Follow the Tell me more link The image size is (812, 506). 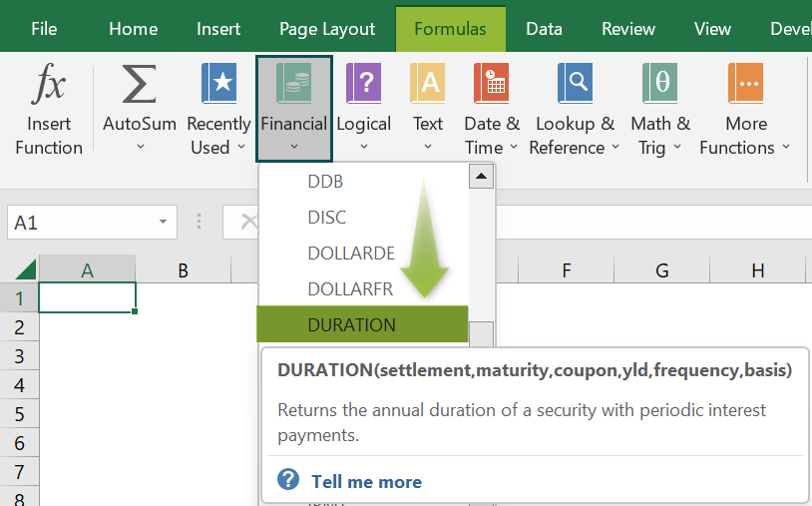click(367, 482)
